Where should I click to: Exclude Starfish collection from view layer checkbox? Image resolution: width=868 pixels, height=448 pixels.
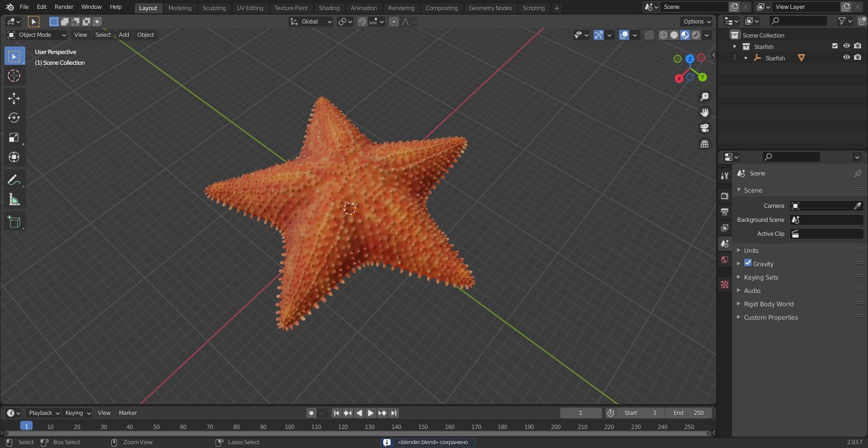835,46
